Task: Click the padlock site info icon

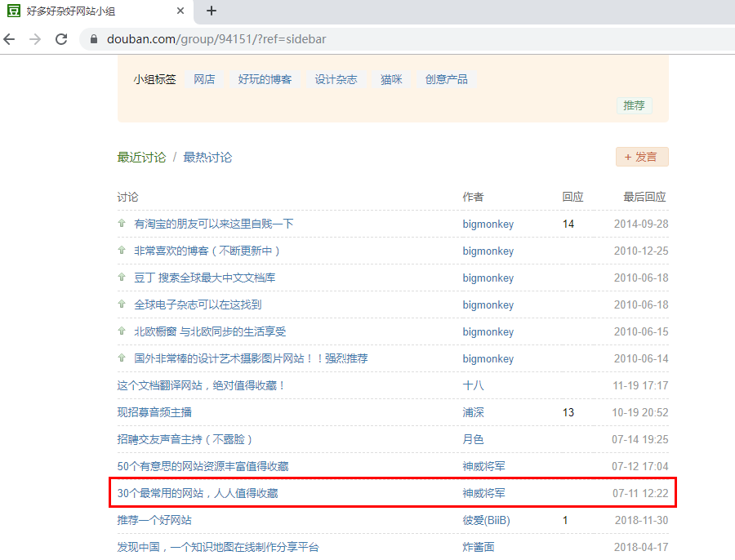Action: pyautogui.click(x=94, y=39)
